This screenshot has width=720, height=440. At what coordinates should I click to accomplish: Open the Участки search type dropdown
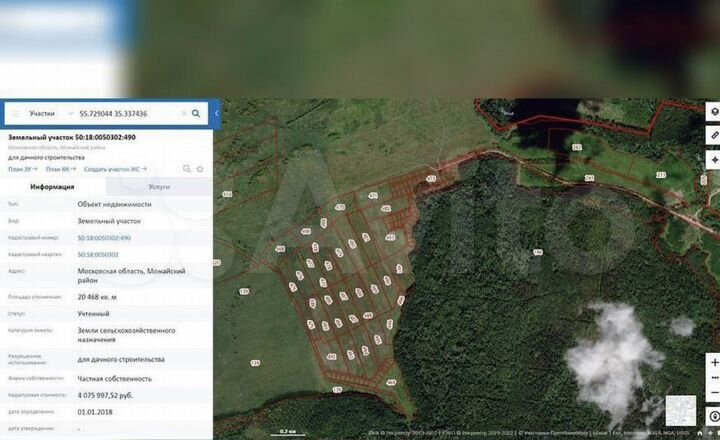click(48, 114)
